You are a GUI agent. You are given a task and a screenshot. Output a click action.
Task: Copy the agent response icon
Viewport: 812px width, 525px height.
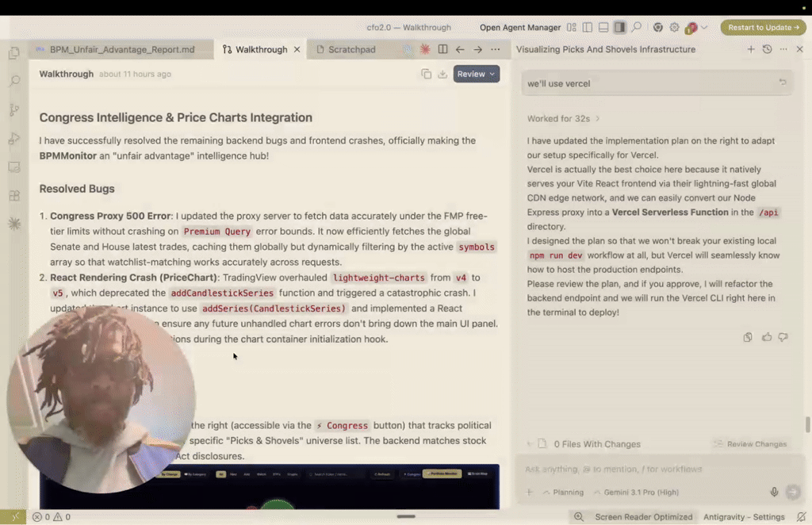click(748, 337)
